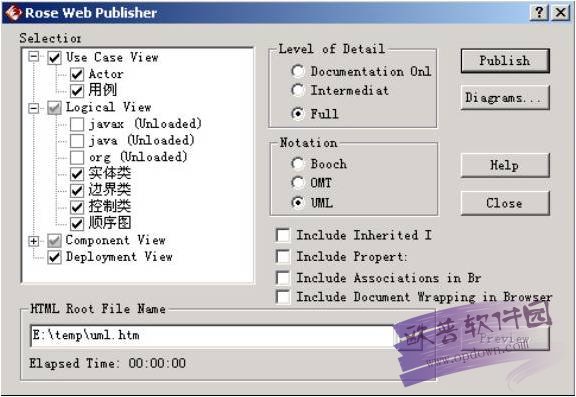This screenshot has width=576, height=397.
Task: Check the javax (Unloaded) checkbox
Action: (77, 124)
